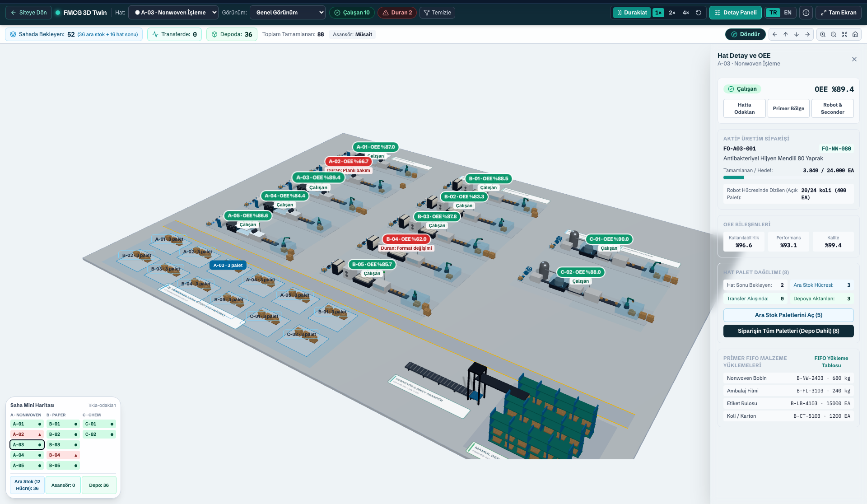This screenshot has width=867, height=504.
Task: Click Siparişin Tüm Paletleri (Depo Dahil) button
Action: [x=788, y=331]
